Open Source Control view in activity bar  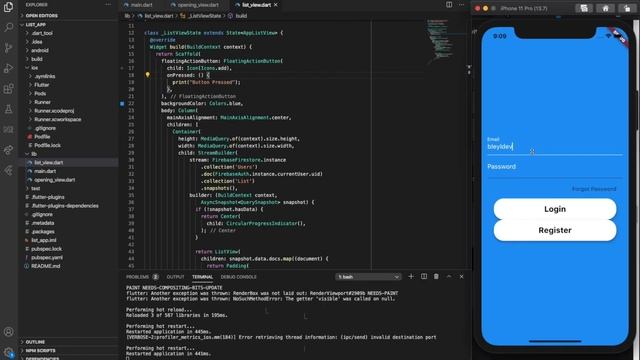point(8,48)
